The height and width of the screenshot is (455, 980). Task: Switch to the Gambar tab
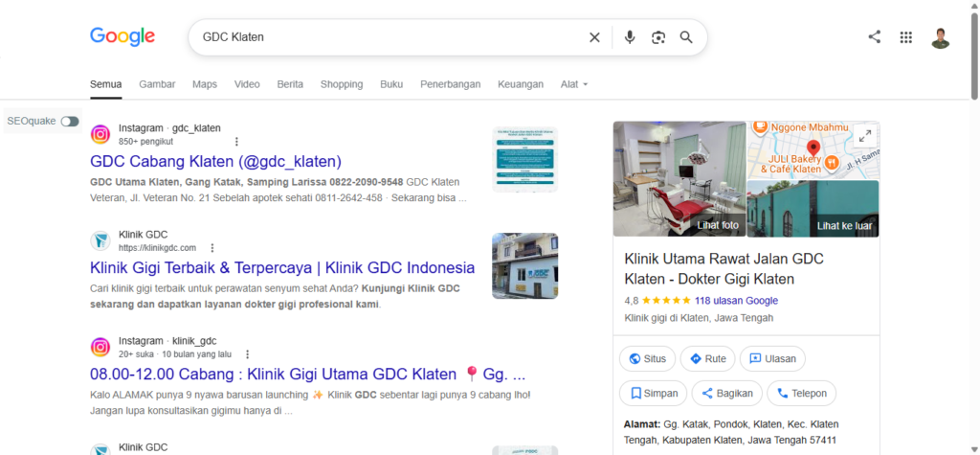(x=157, y=84)
